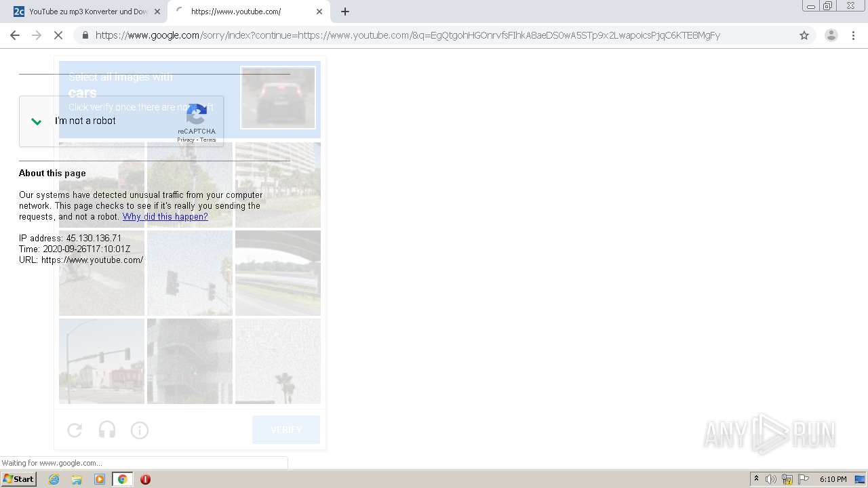Open the Chrome profile avatar menu

(x=831, y=35)
